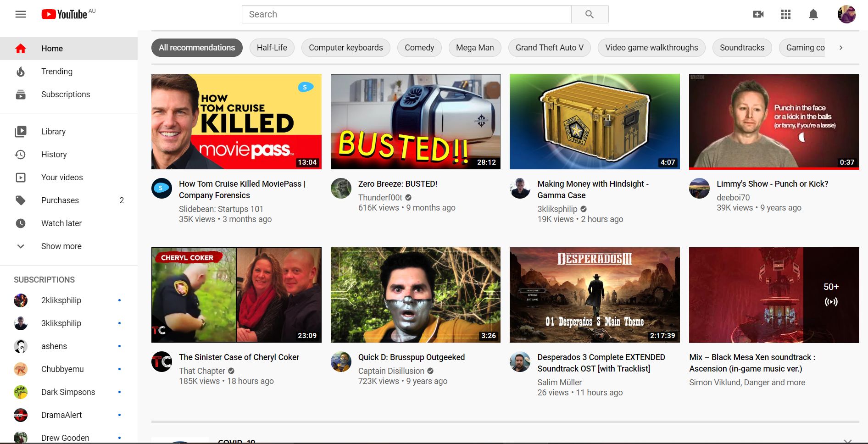Open the Create video icon
868x444 pixels.
click(758, 14)
